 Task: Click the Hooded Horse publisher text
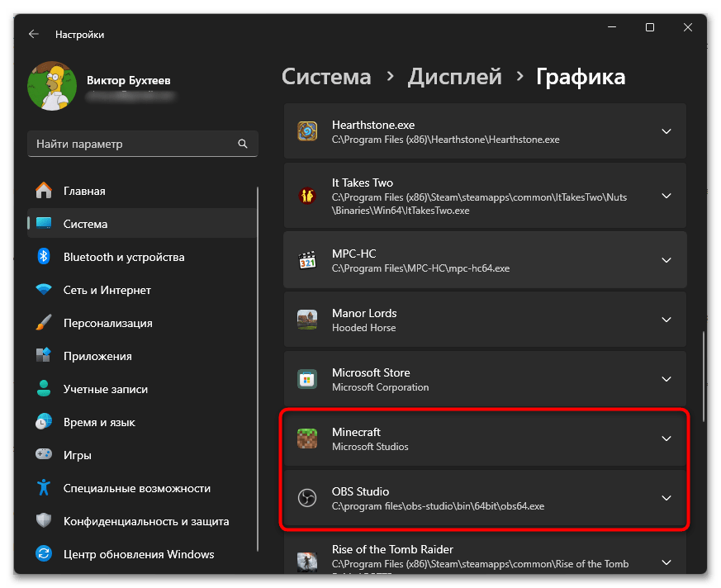pos(363,328)
